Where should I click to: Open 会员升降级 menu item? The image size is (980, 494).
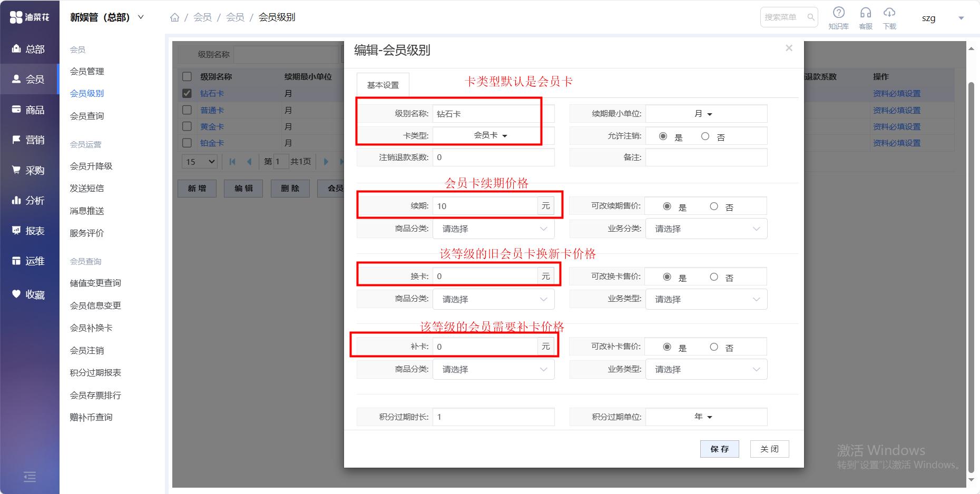click(91, 166)
